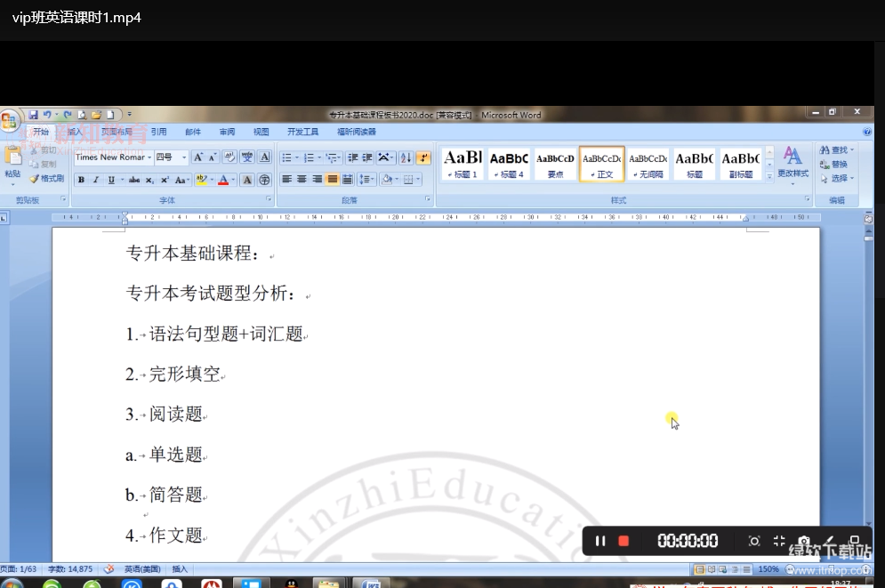This screenshot has width=885, height=588.
Task: Open the 替换 replace dialog
Action: tap(833, 165)
